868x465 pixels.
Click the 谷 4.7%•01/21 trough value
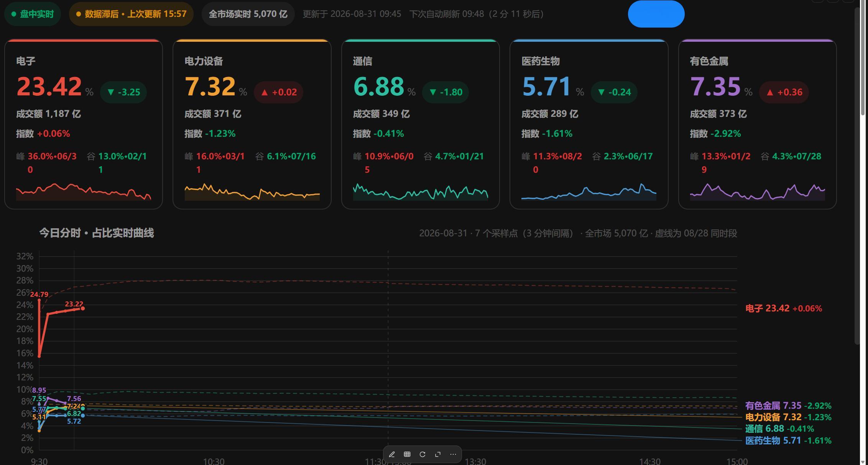(454, 156)
